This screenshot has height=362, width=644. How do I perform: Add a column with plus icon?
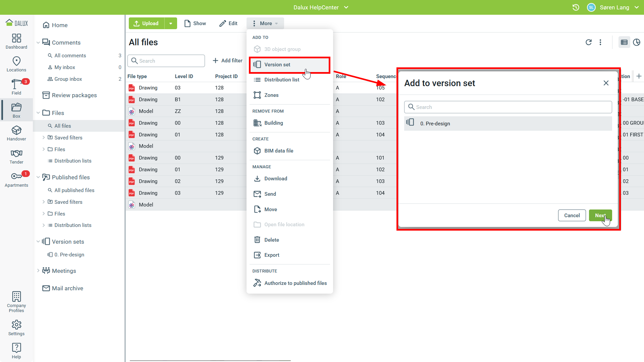coord(639,76)
